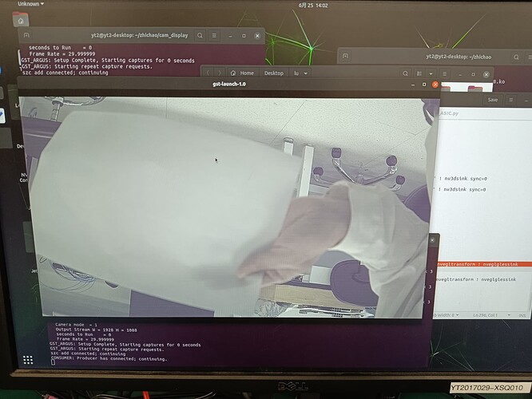
Task: Click the INS indicator in editor status bar
Action: point(522,315)
